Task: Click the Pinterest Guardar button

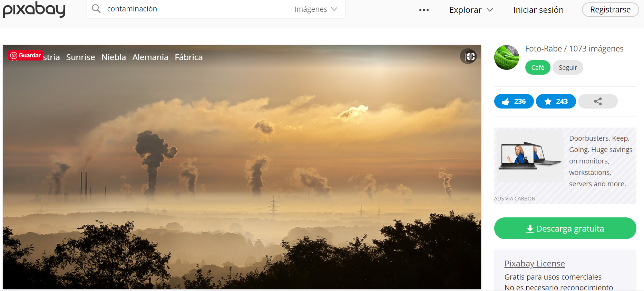Action: click(26, 55)
